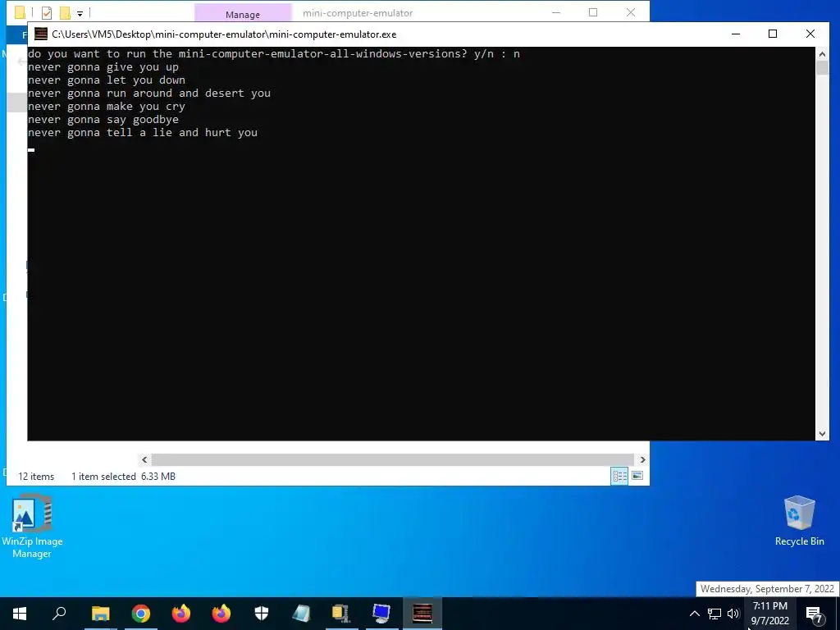This screenshot has width=840, height=630.
Task: Click the 'mini-computer-emulator' Explorer window title
Action: (358, 13)
